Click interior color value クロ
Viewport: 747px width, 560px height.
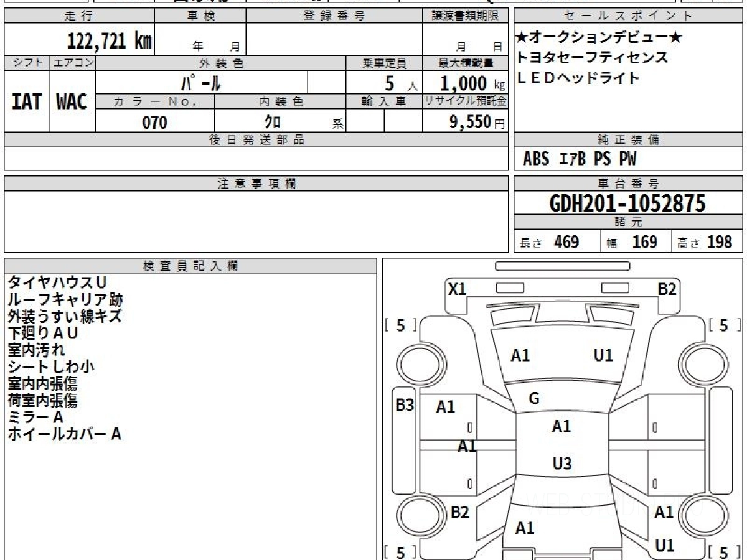[273, 123]
